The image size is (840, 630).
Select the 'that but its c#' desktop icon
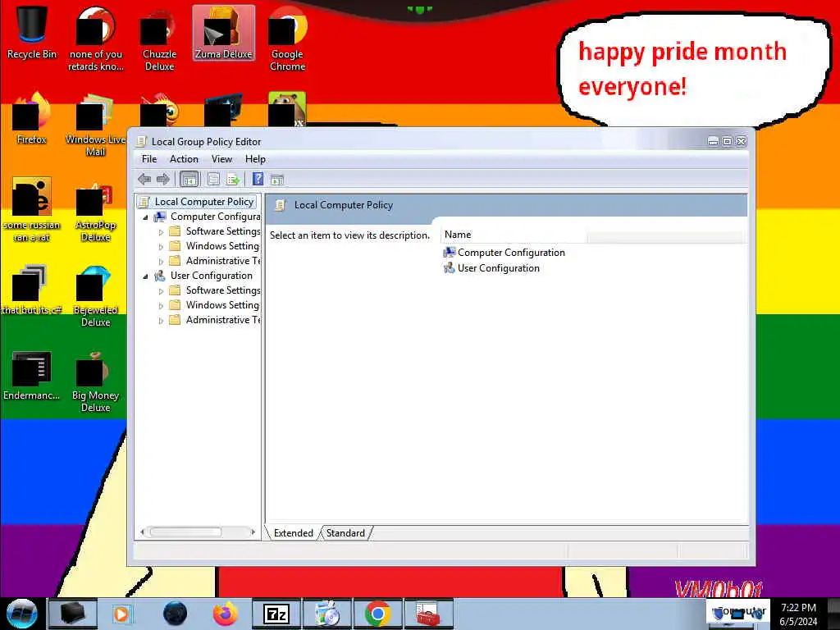32,290
